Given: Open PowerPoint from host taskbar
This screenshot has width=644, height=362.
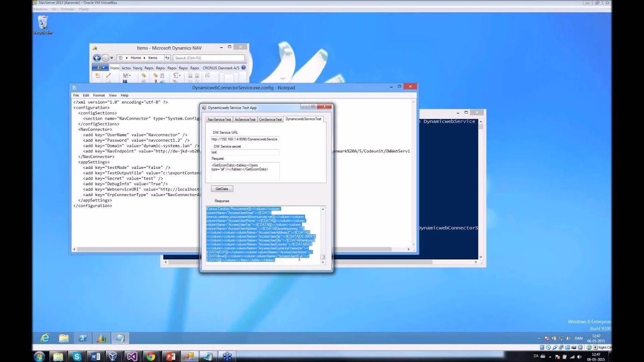Looking at the screenshot, I should (x=171, y=356).
